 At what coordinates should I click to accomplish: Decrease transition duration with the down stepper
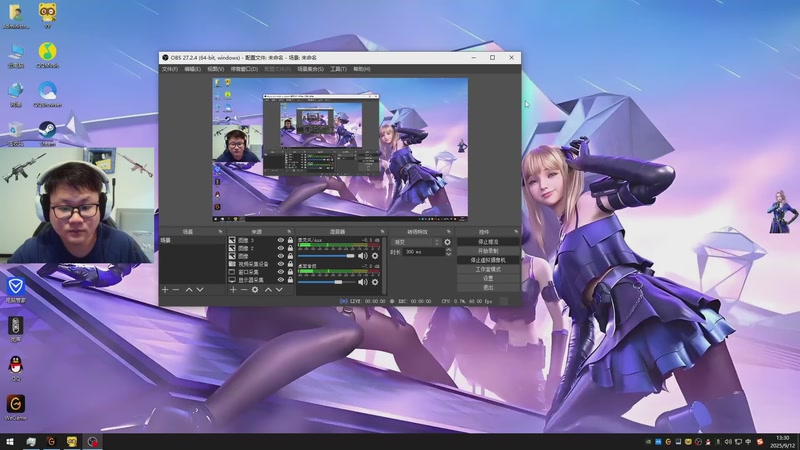[x=448, y=254]
